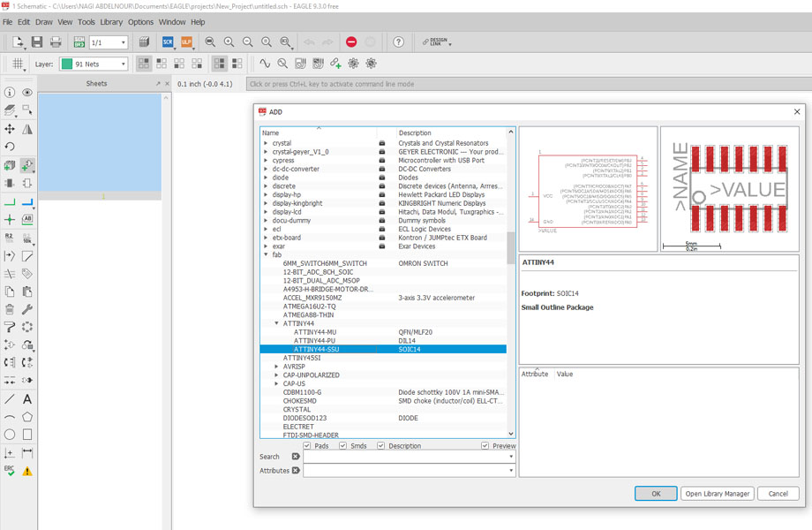Viewport: 812px width, 530px height.
Task: Select the ATTINY44-PU tree row
Action: click(x=383, y=340)
